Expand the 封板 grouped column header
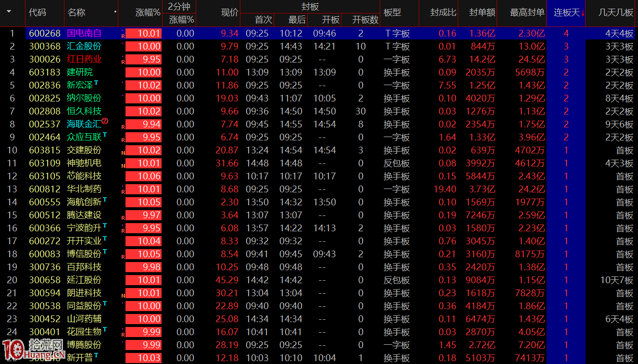The height and width of the screenshot is (364, 638). 310,6
